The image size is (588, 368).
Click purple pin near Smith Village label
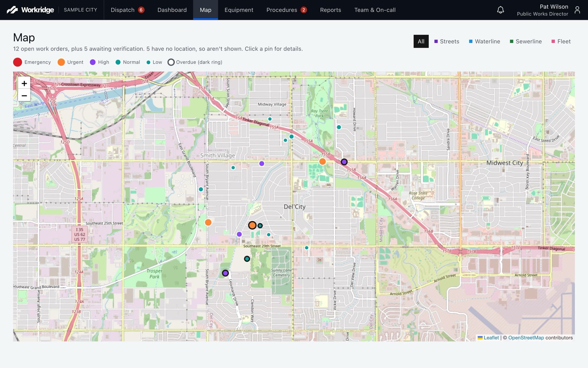pos(262,164)
